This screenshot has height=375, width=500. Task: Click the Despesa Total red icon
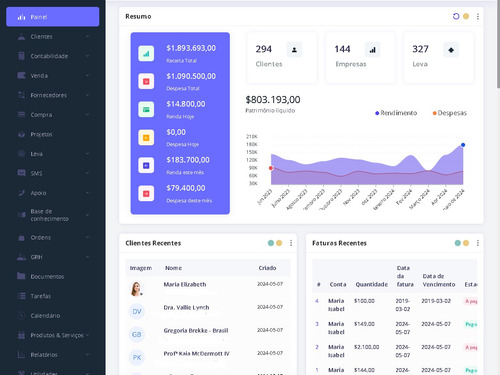(x=146, y=81)
